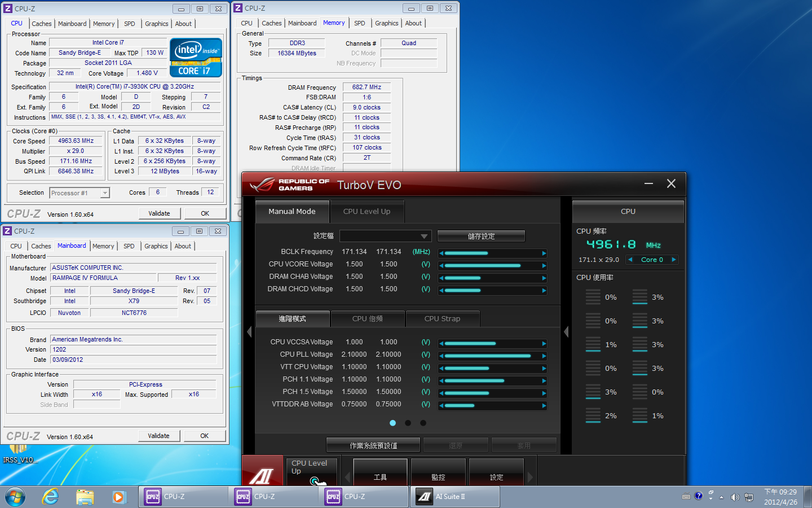Open Windows Explorer folder icon on taskbar
The height and width of the screenshot is (508, 812).
click(x=85, y=497)
